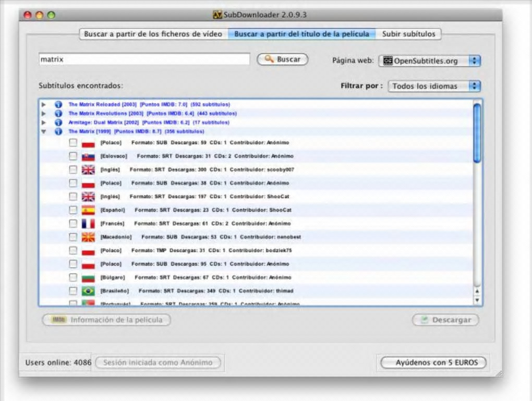
Task: Tick checkbox for Polaco SUB 95 downloads
Action: tap(73, 264)
